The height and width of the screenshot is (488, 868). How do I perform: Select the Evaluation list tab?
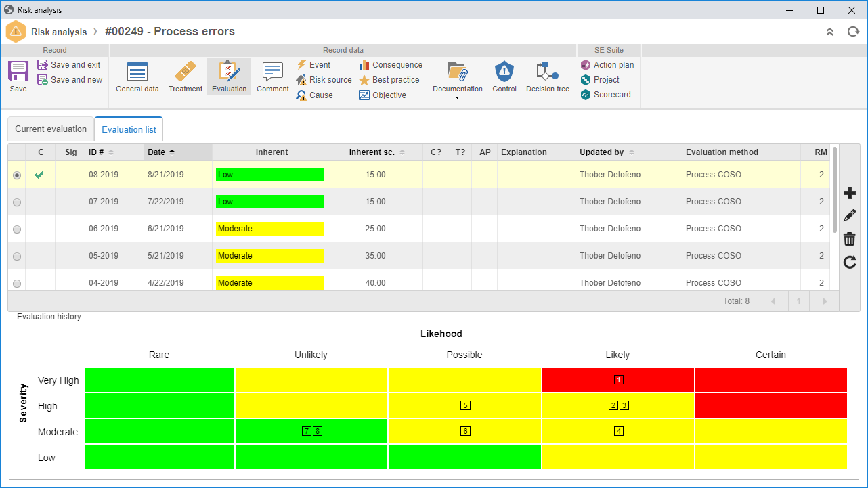pos(129,129)
